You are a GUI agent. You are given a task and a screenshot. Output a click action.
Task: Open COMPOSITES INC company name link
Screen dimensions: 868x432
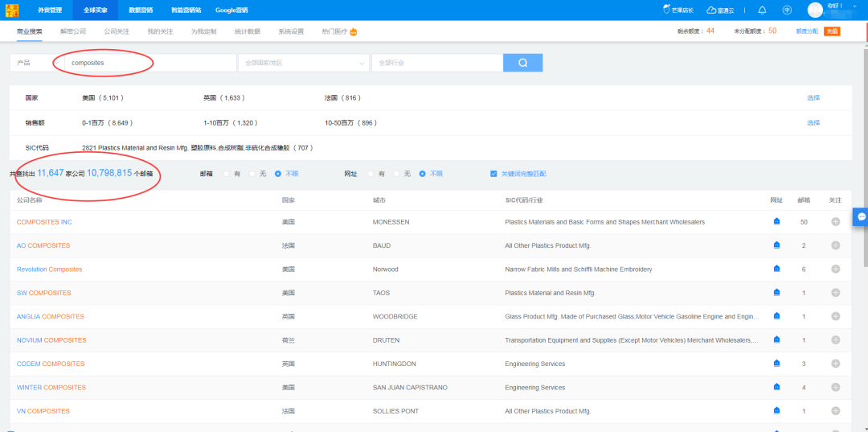click(x=44, y=221)
